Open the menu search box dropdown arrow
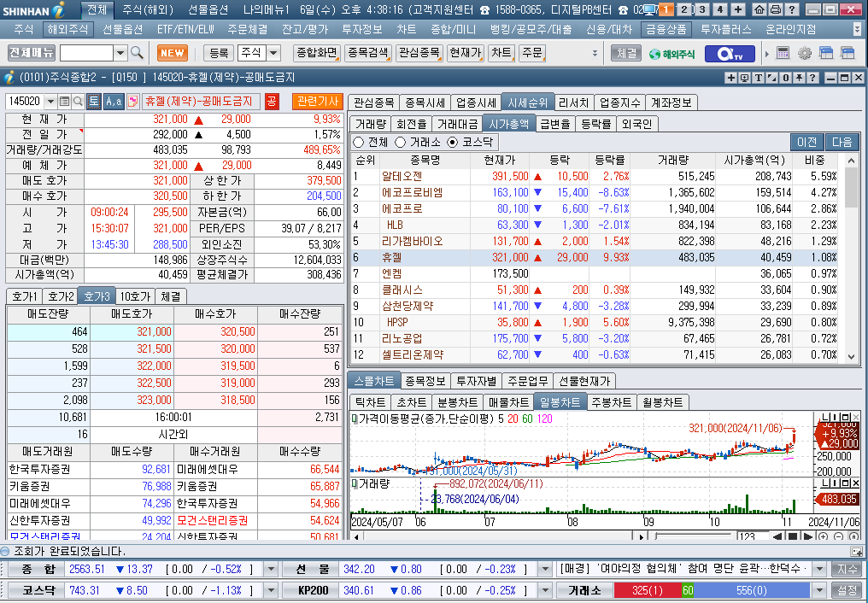 point(120,53)
